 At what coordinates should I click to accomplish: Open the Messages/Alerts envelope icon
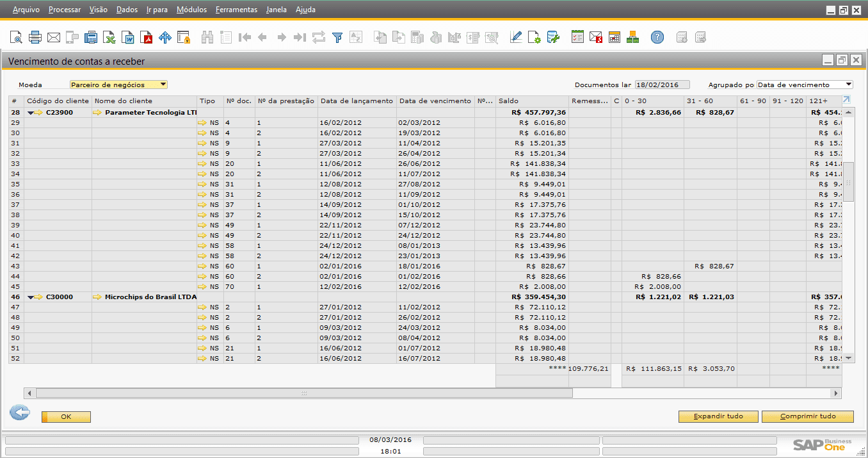tap(596, 37)
